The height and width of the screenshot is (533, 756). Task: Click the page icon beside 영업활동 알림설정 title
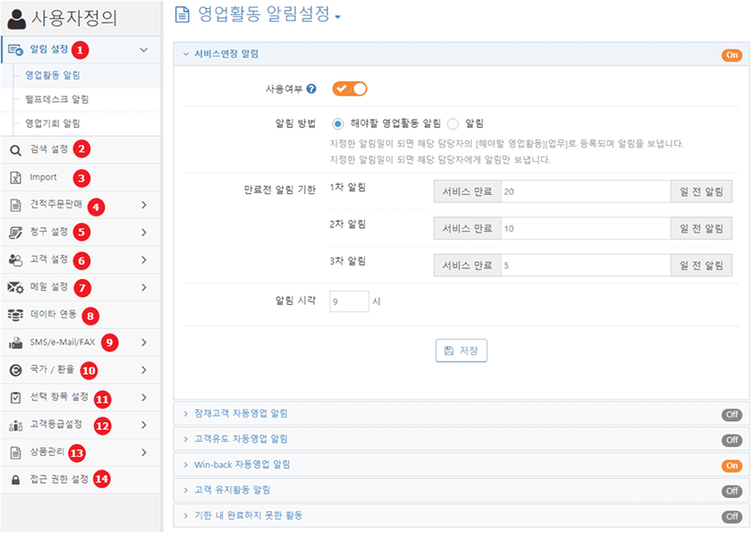tap(182, 14)
